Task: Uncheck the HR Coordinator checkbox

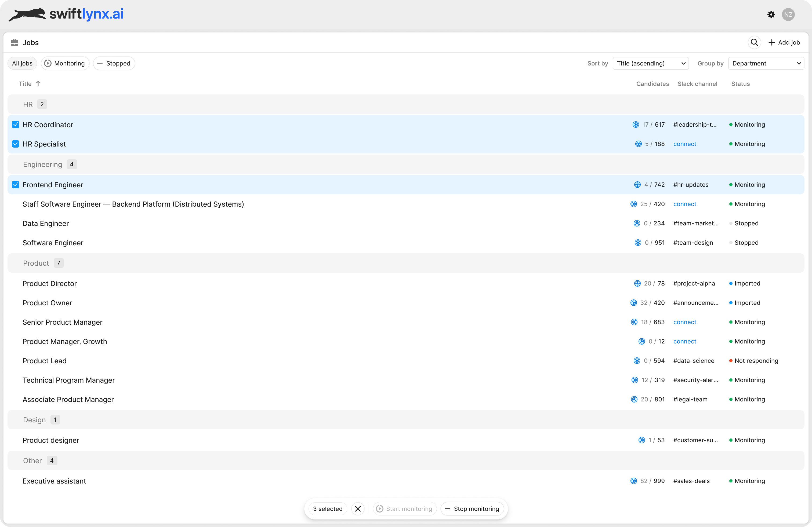Action: click(16, 125)
